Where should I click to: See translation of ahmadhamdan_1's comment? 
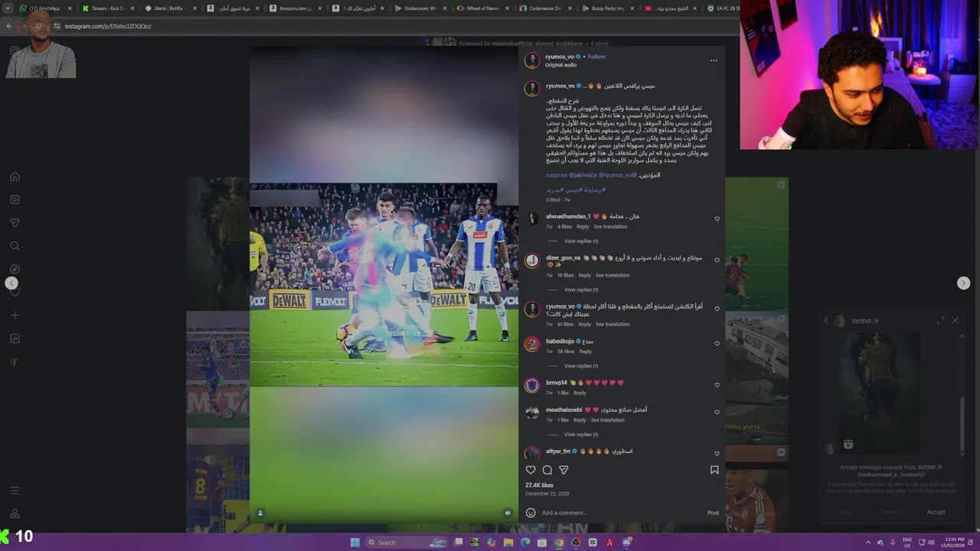coord(610,227)
